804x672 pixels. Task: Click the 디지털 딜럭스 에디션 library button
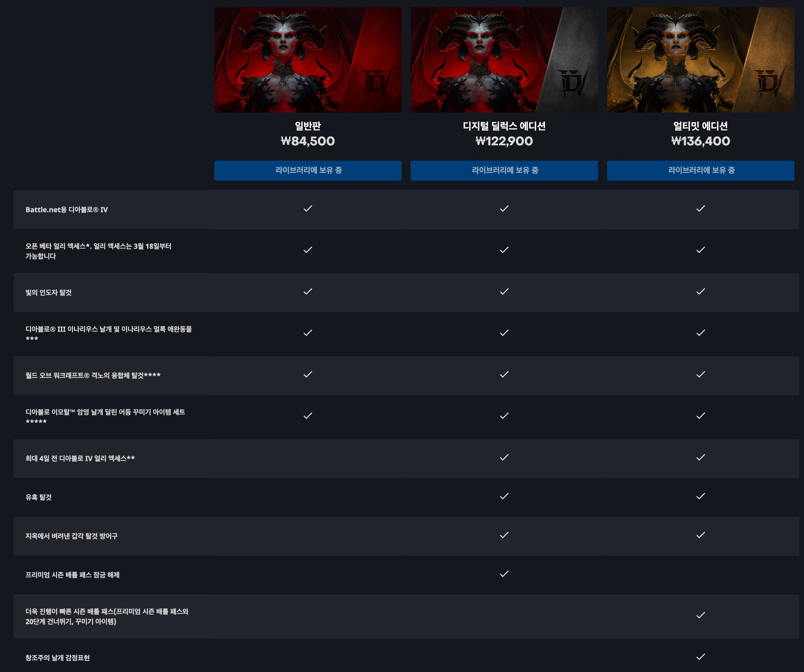pos(504,170)
